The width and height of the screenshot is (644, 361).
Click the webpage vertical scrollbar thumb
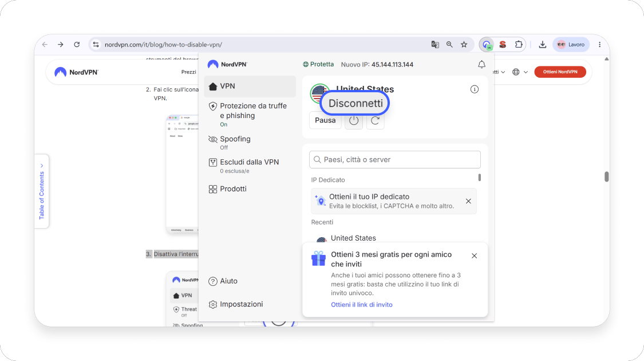607,176
